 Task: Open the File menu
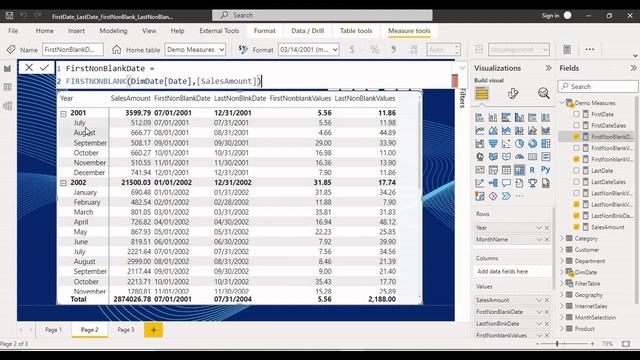[x=13, y=31]
